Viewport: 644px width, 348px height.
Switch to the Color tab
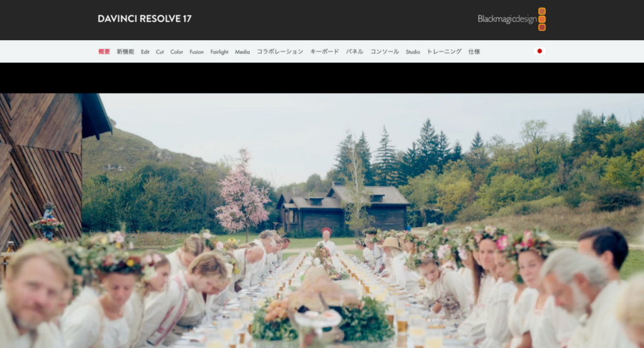click(x=177, y=52)
